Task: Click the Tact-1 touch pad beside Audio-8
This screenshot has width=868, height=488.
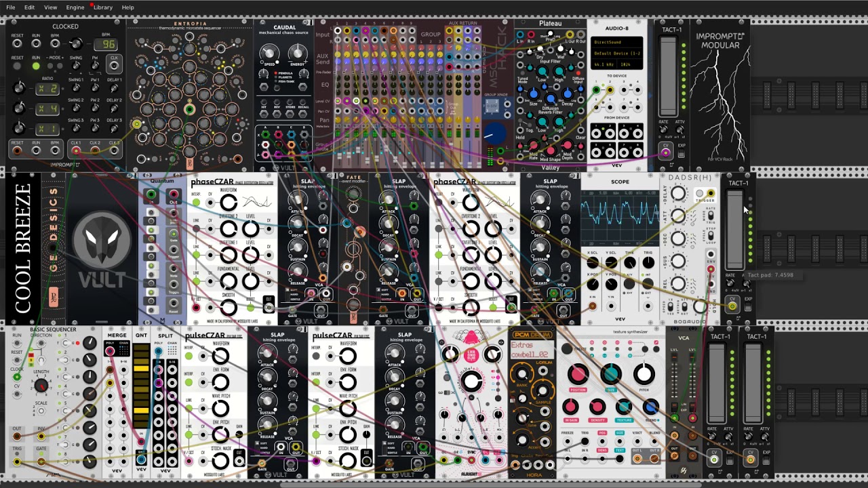Action: [669, 76]
